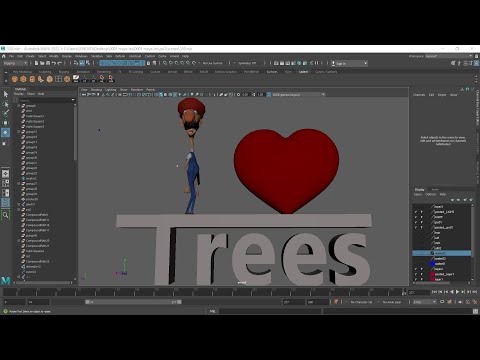
Task: Open the menu set dropdown in status line
Action: [x=15, y=63]
